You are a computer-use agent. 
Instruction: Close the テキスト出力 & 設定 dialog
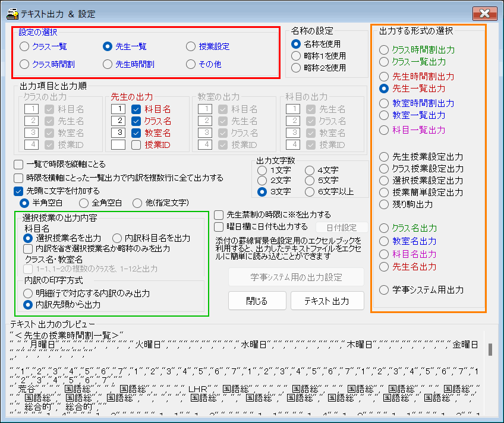(x=485, y=14)
